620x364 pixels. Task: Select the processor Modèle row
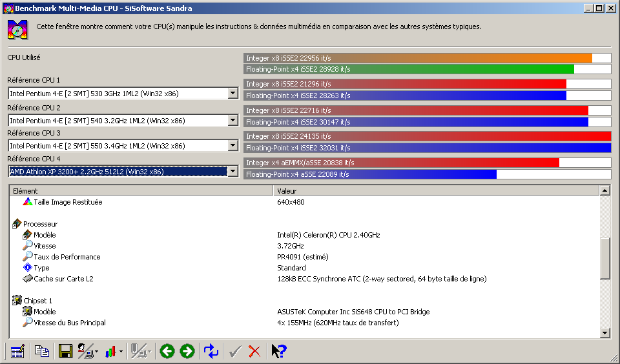[x=304, y=235]
